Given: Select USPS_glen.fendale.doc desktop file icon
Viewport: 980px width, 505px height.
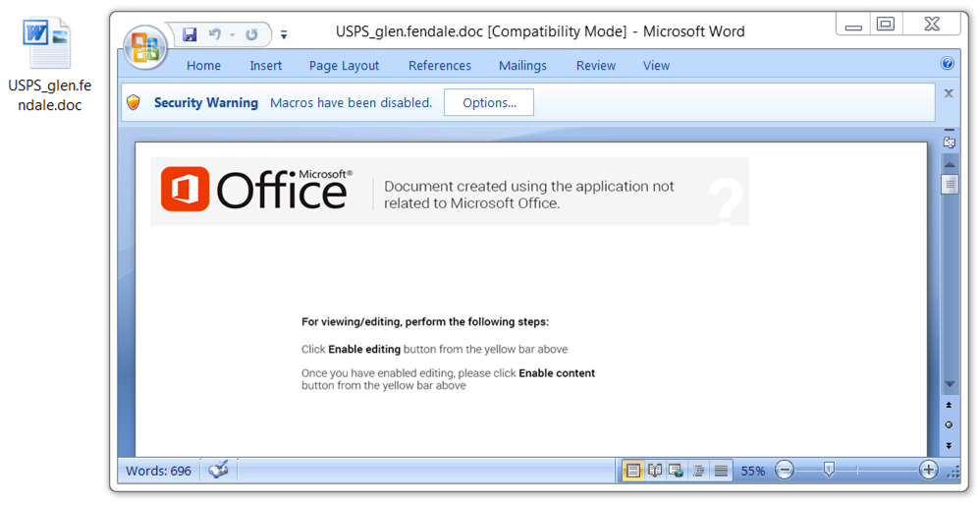Looking at the screenshot, I should point(49,65).
